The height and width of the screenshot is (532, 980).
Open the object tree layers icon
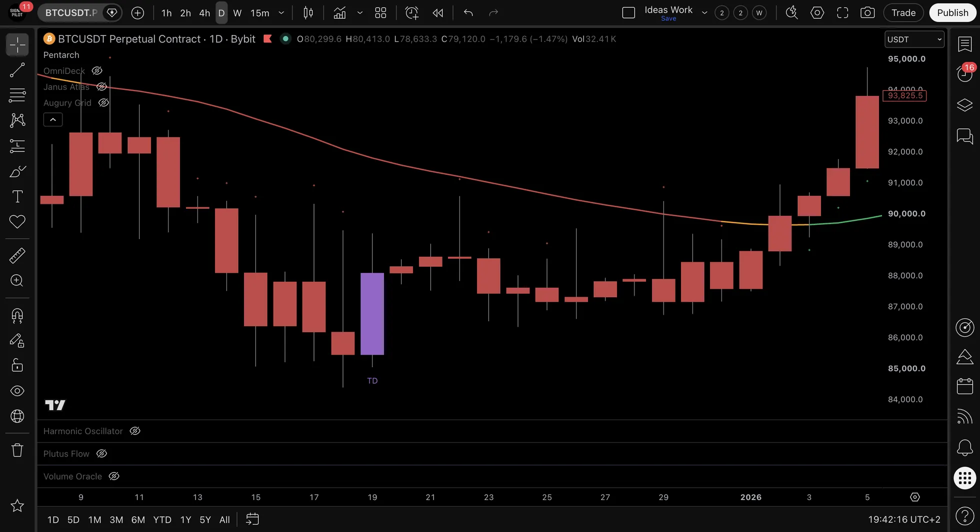964,105
